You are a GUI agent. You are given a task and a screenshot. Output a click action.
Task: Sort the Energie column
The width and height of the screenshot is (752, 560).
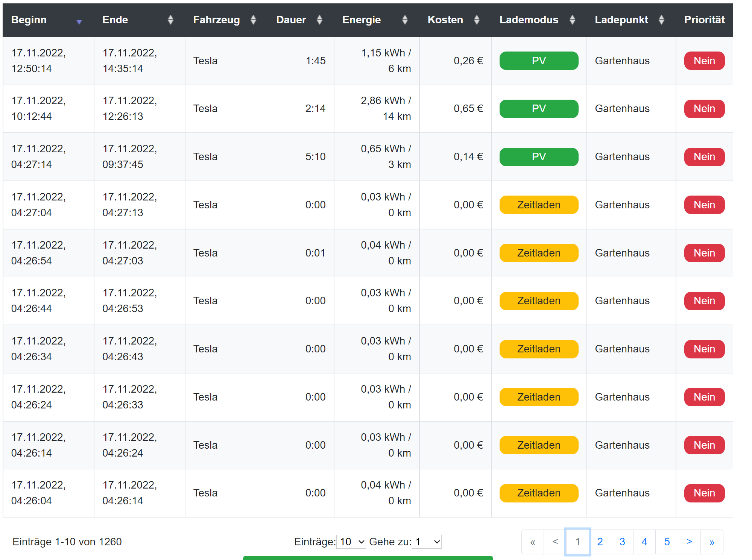tap(405, 20)
